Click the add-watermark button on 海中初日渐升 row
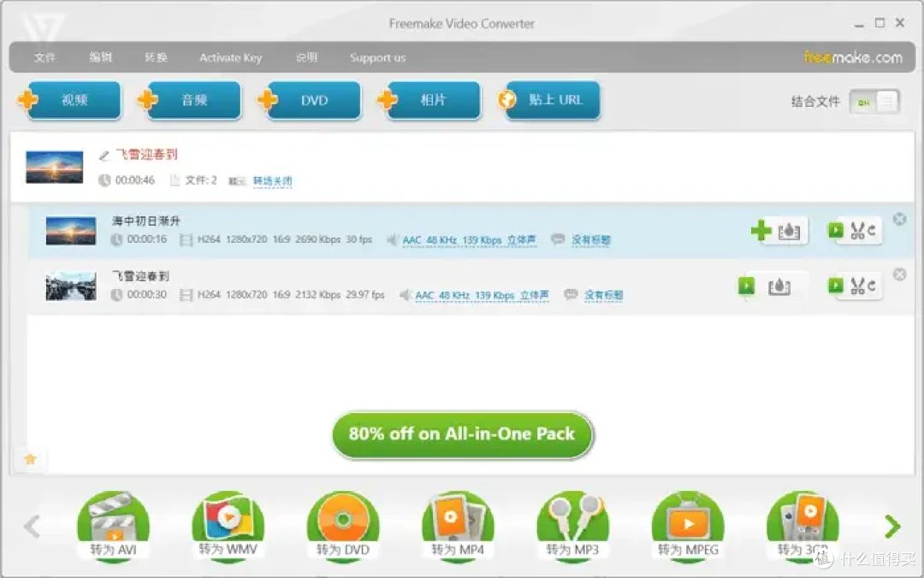Viewport: 924px width, 578px height. tap(779, 231)
